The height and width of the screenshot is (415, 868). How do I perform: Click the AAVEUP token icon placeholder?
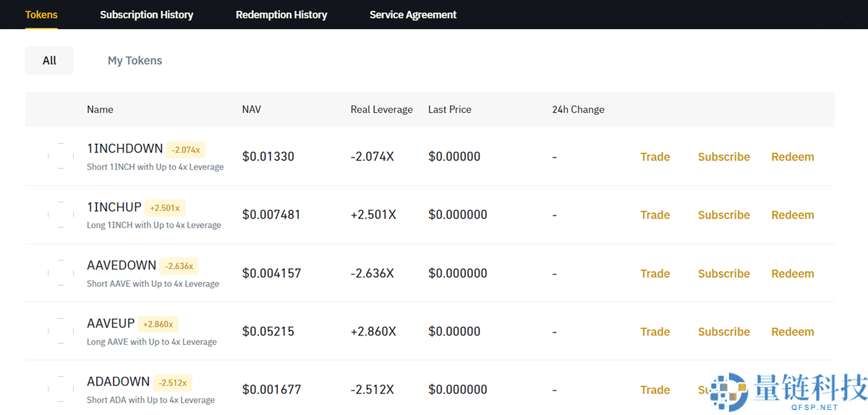click(61, 331)
